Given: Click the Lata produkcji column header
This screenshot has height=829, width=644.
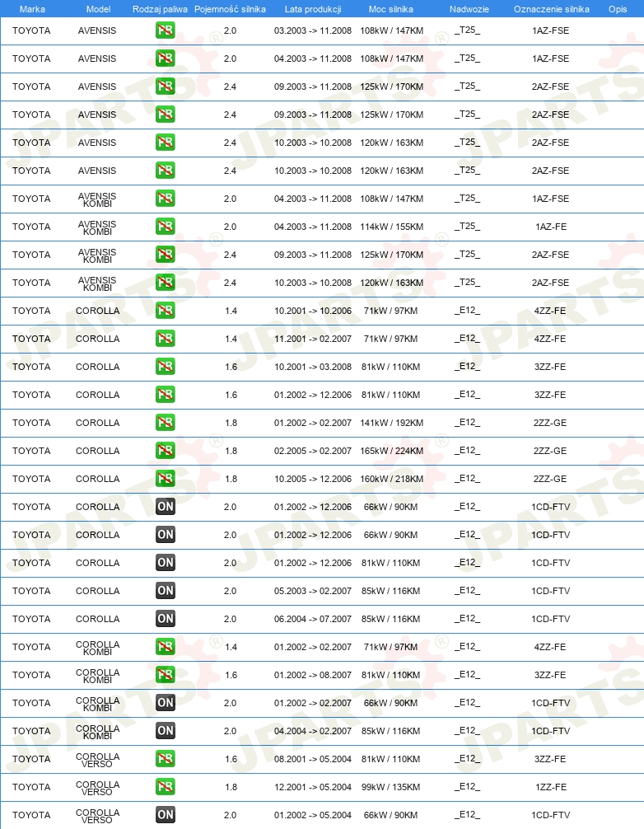Looking at the screenshot, I should 313,9.
